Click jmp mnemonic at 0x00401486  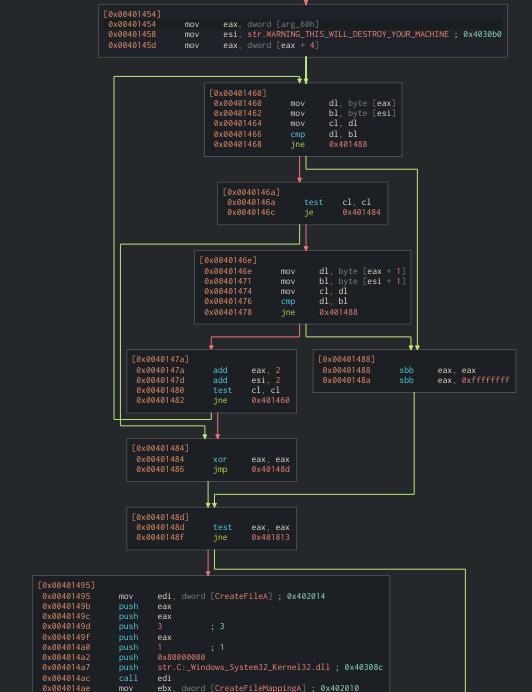tap(220, 470)
